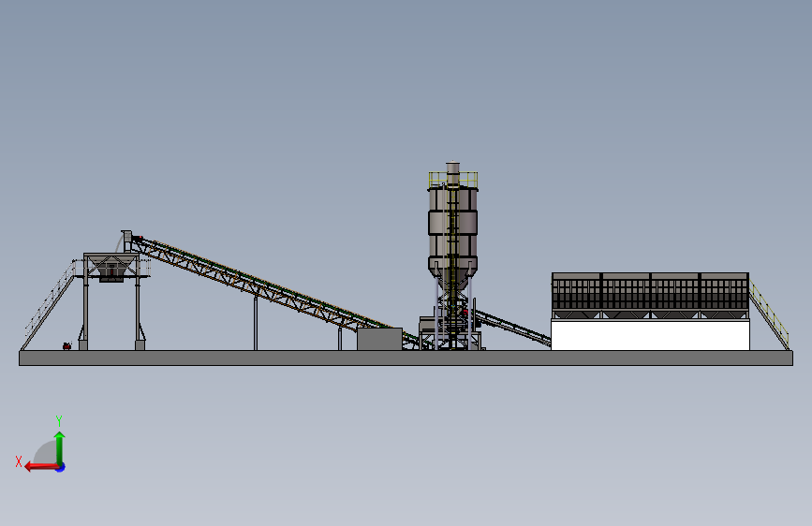This screenshot has width=812, height=526.
Task: Select the white wall under the aggregate bins
Action: 650,335
